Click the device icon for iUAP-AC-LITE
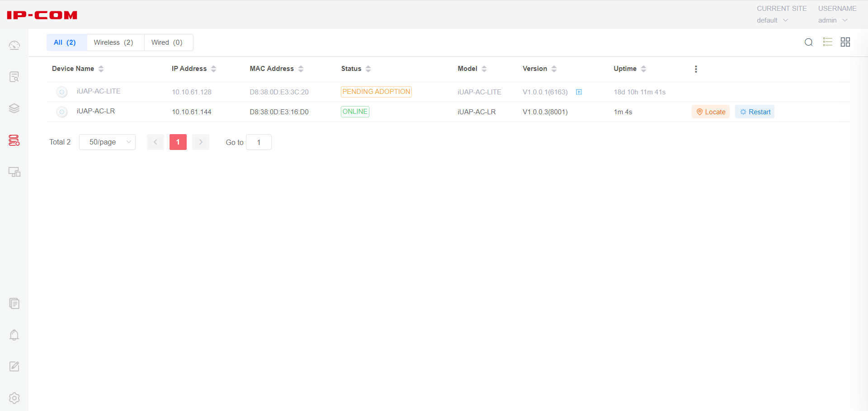Viewport: 868px width, 411px height. point(62,92)
